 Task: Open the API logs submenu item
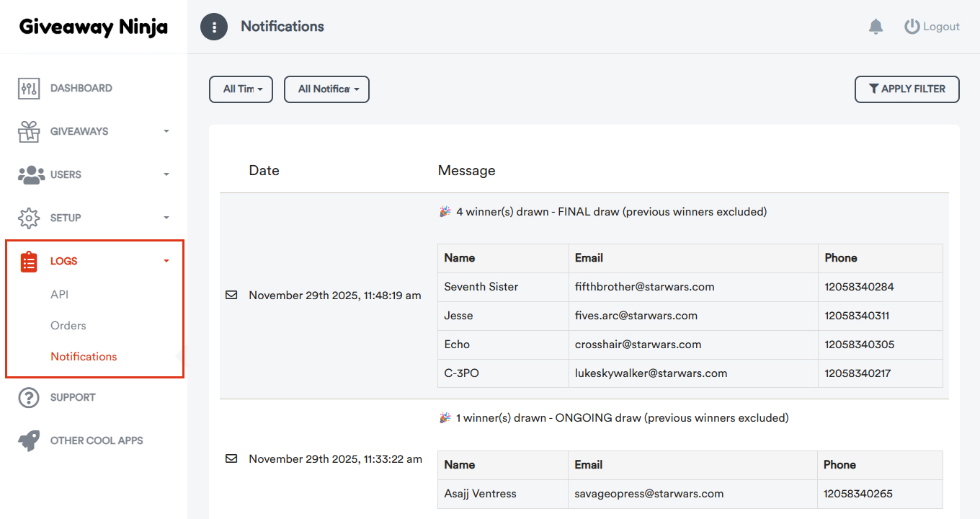60,294
